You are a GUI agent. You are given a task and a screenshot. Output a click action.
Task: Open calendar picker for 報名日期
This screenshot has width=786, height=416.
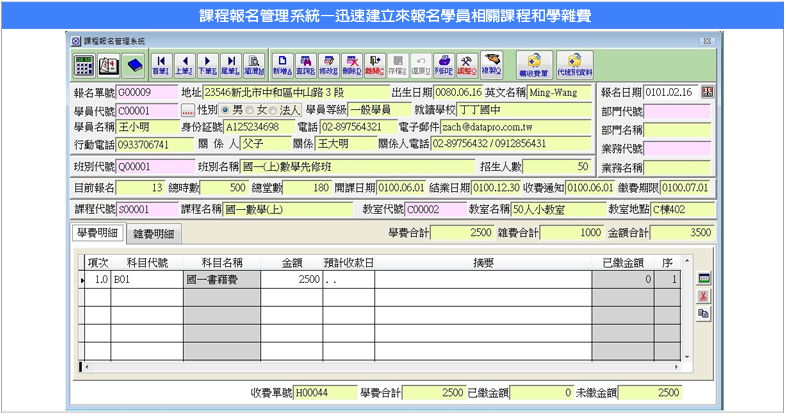click(x=708, y=92)
